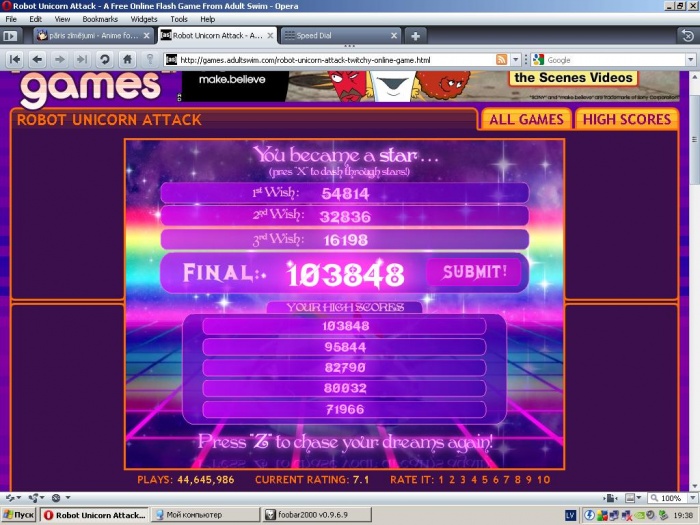This screenshot has height=525, width=700.
Task: Go forward to the next page
Action: (60, 59)
